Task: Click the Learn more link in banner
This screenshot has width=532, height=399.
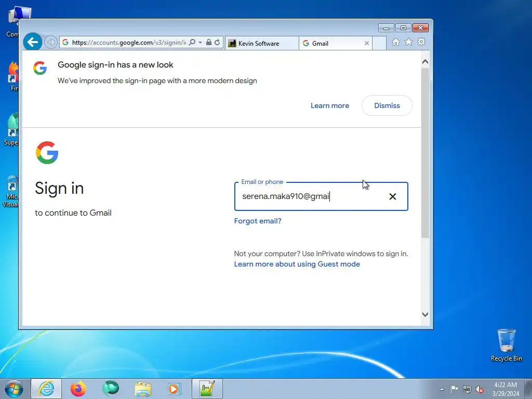Action: click(x=330, y=105)
